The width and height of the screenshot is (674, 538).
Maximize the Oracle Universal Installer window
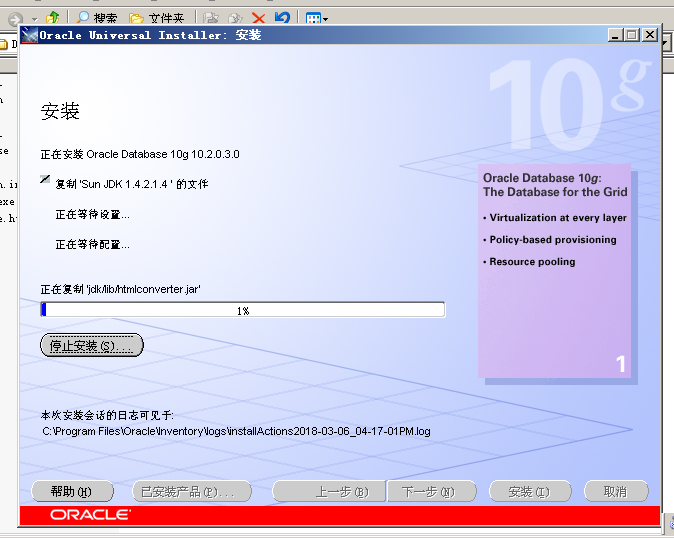[632, 35]
